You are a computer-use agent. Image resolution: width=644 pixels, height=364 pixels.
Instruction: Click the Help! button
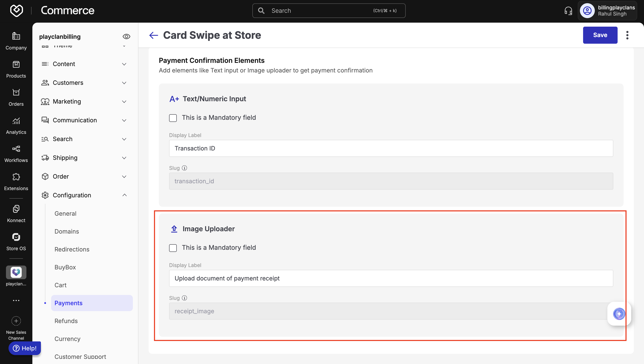(24, 348)
